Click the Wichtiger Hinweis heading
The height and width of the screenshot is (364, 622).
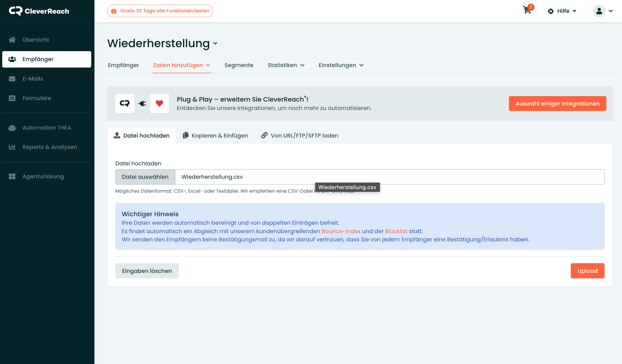(x=150, y=214)
